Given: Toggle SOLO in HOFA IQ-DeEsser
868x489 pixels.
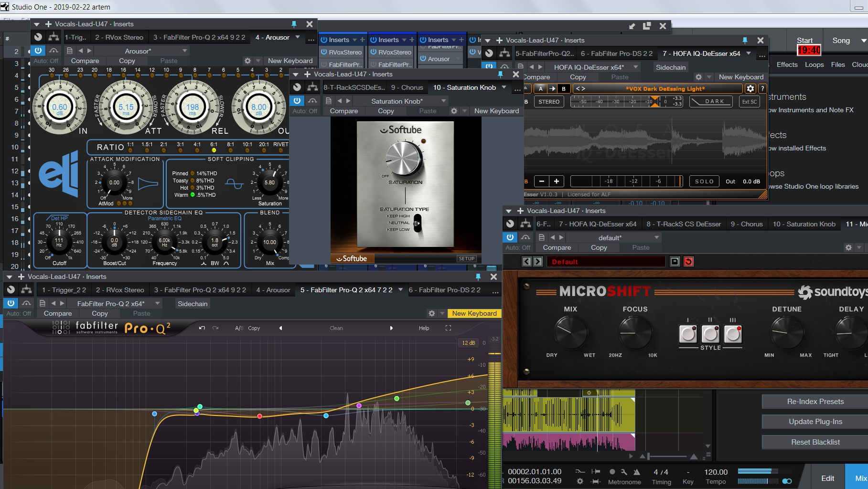Looking at the screenshot, I should coord(704,181).
